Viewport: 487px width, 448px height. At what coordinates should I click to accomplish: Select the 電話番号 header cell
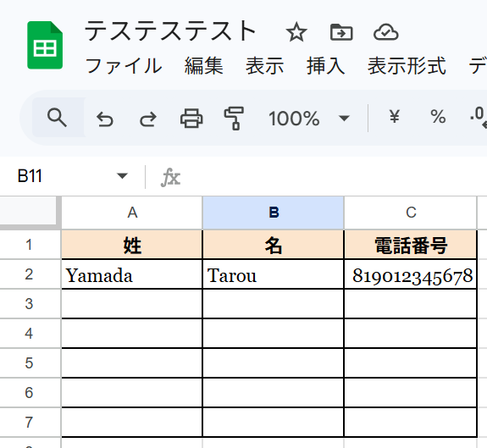(411, 245)
